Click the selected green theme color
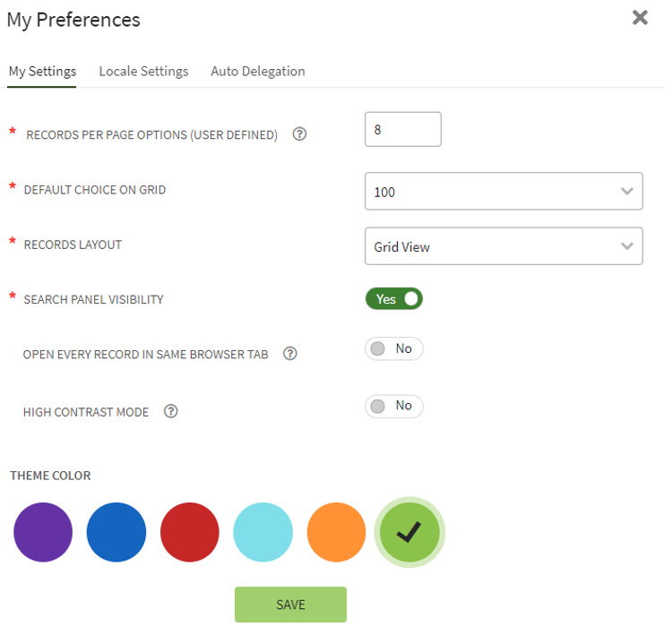This screenshot has height=627, width=672. click(x=409, y=532)
